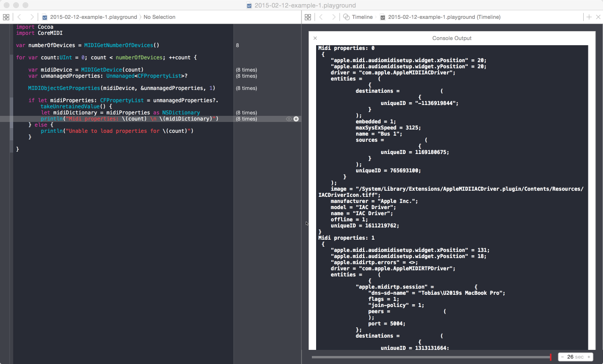Click forward arrow in Timeline jump bar

[334, 17]
